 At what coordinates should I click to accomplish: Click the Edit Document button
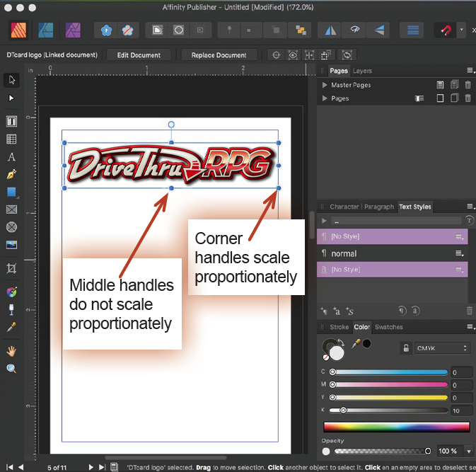coord(139,55)
